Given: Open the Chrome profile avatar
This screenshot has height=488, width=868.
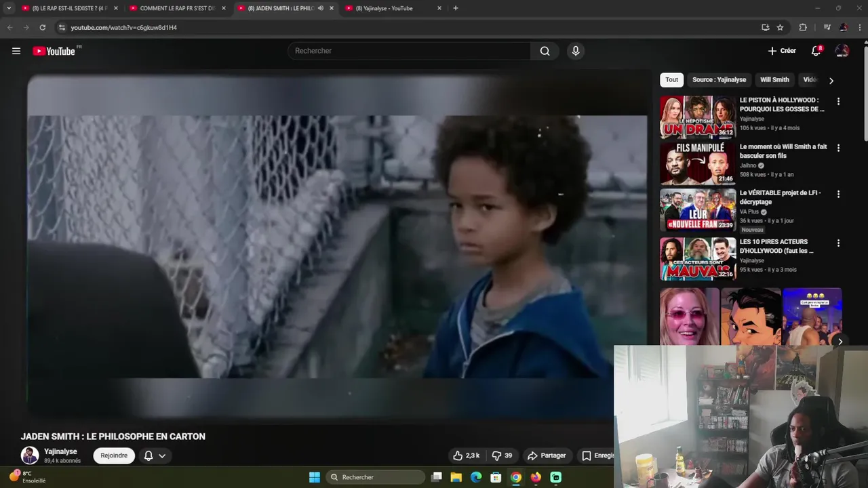Looking at the screenshot, I should 843,27.
